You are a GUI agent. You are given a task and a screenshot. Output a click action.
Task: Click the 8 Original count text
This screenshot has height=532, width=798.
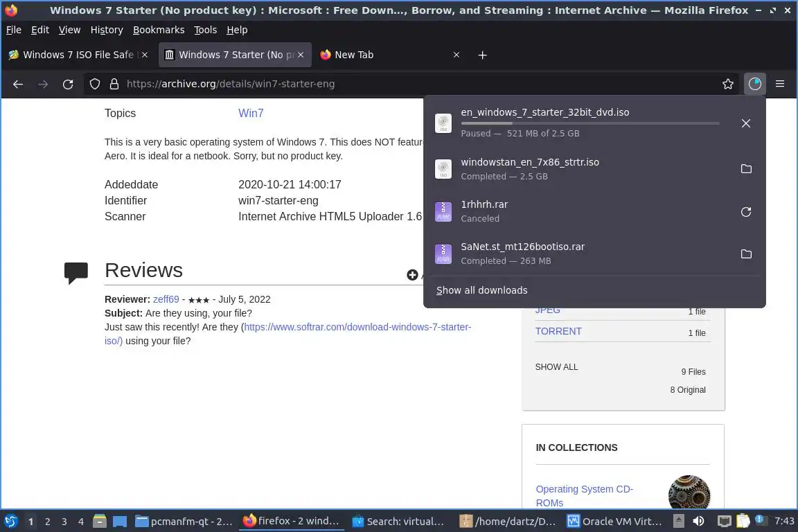tap(688, 389)
